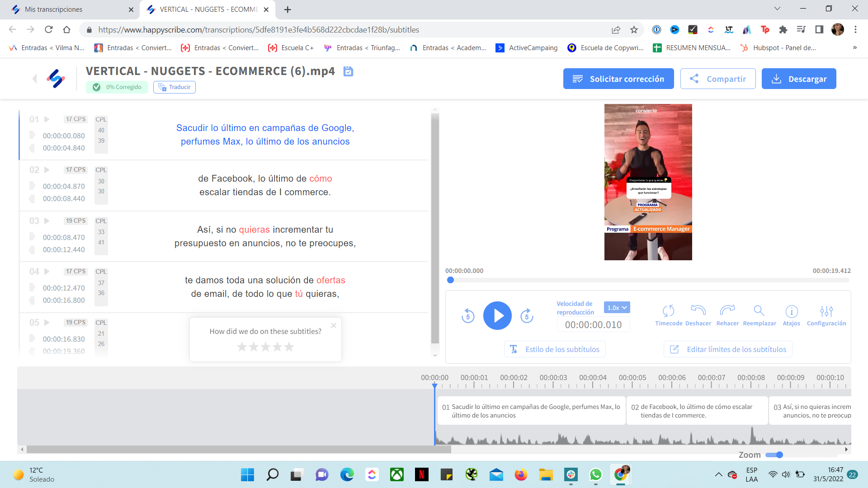Open the Traducir translate option
The image size is (868, 488).
pyautogui.click(x=174, y=87)
